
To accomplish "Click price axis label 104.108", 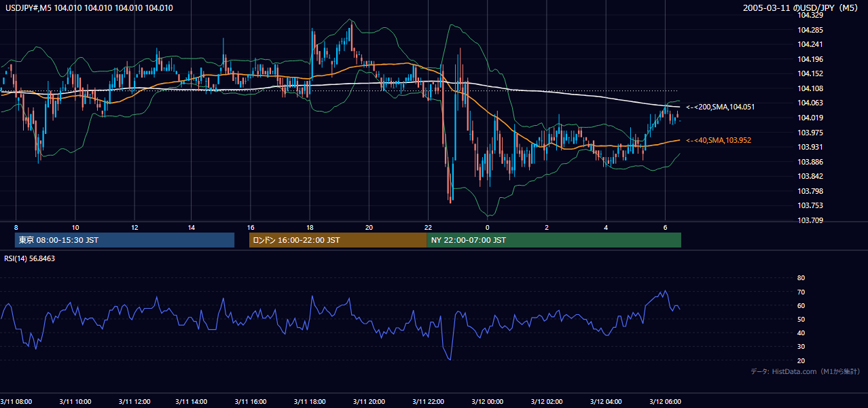I will (x=810, y=88).
